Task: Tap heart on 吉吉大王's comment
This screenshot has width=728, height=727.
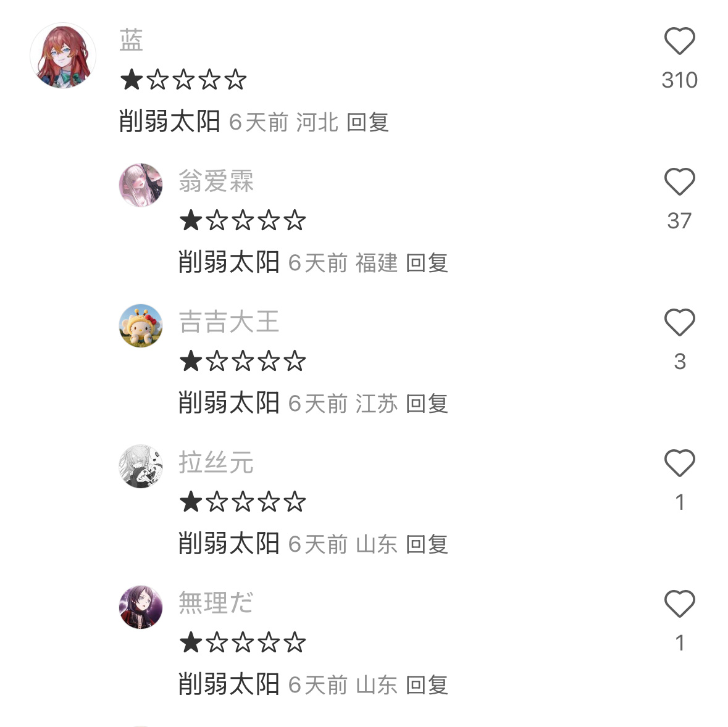Action: pyautogui.click(x=679, y=322)
